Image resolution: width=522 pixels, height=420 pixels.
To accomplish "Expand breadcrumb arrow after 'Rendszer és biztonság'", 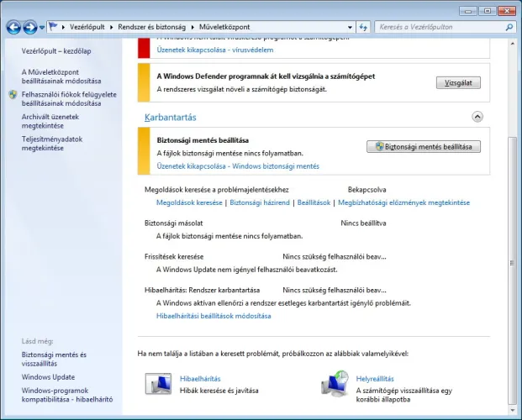I will 192,27.
